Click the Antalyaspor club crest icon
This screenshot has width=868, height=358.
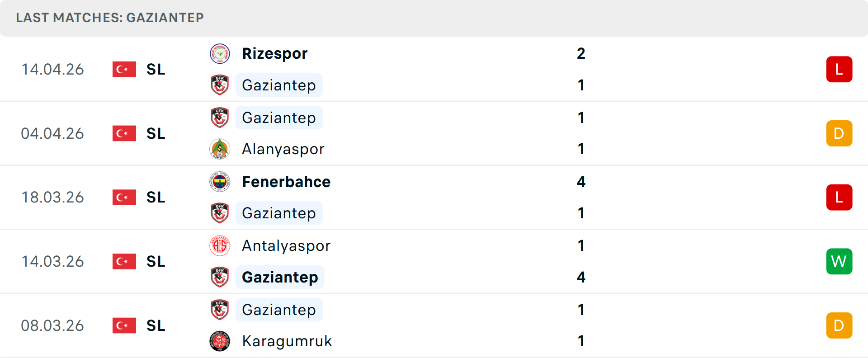point(220,246)
